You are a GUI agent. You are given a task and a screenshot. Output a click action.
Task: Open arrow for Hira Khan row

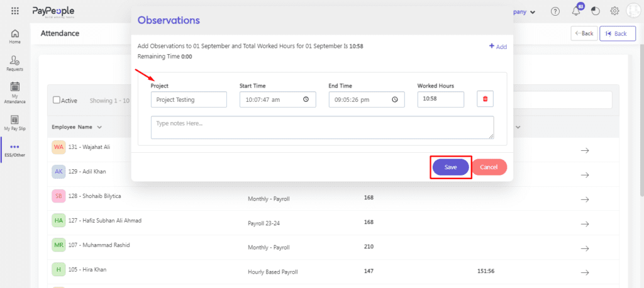(x=585, y=273)
